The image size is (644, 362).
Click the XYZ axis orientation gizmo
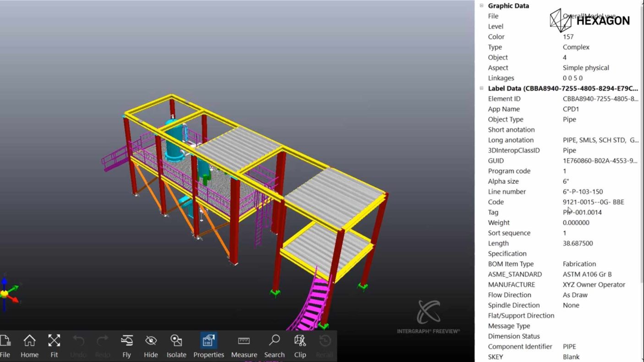tap(8, 291)
